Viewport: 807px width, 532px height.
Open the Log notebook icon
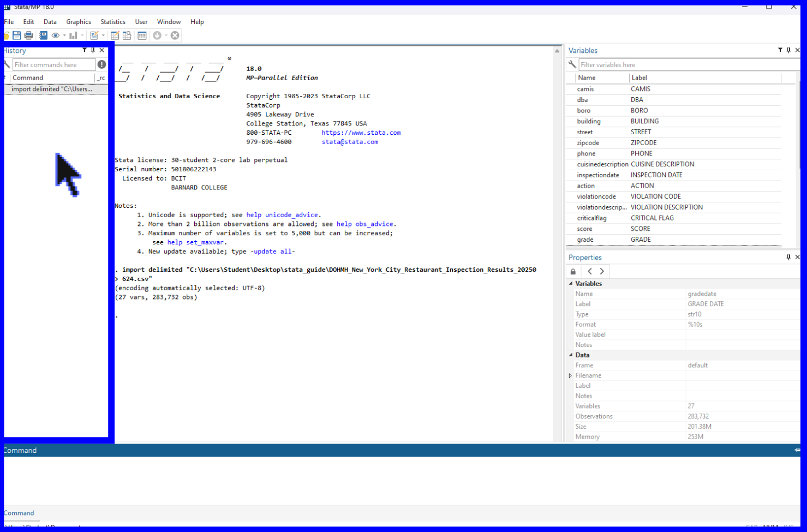pos(43,35)
